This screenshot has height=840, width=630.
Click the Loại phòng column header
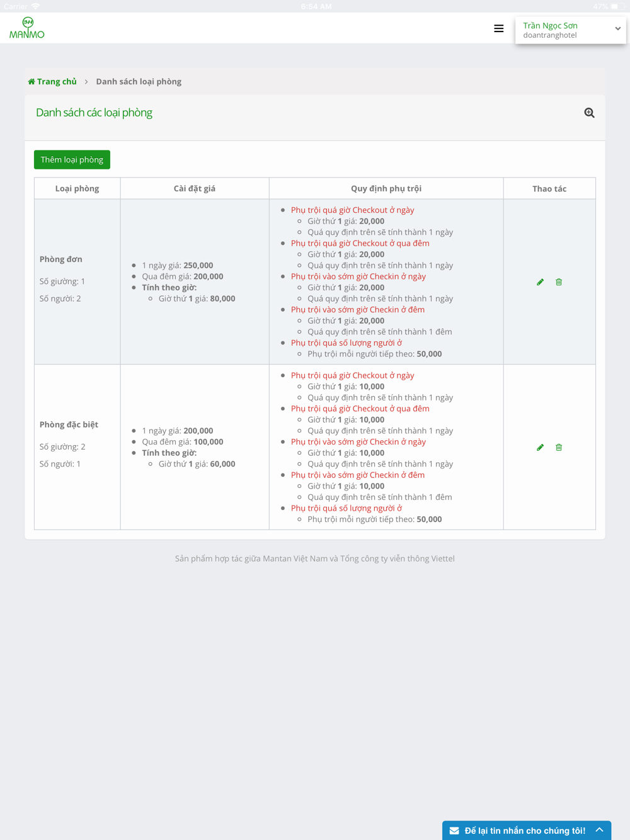[x=77, y=188]
